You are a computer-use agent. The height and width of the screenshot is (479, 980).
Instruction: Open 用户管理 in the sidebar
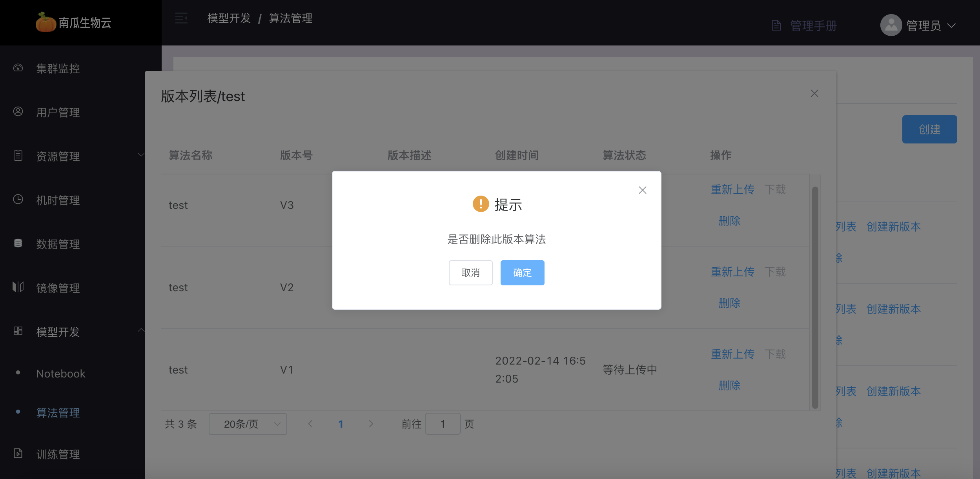tap(58, 112)
